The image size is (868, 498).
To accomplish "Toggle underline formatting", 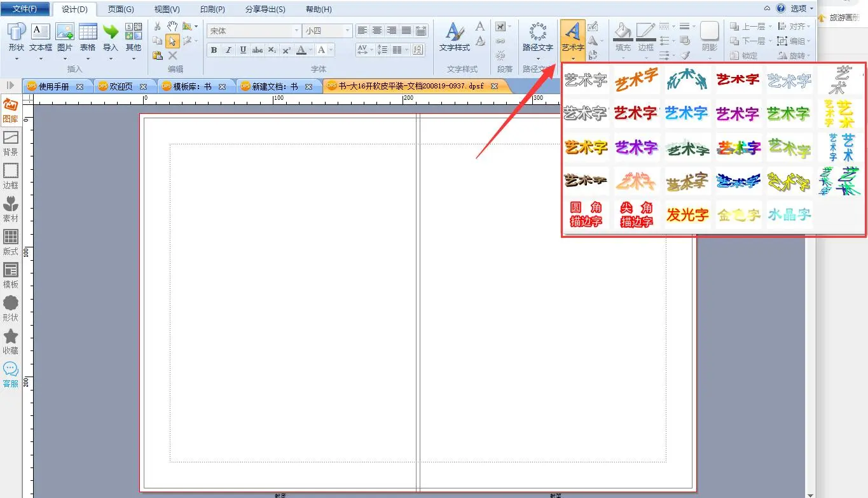I will point(243,50).
